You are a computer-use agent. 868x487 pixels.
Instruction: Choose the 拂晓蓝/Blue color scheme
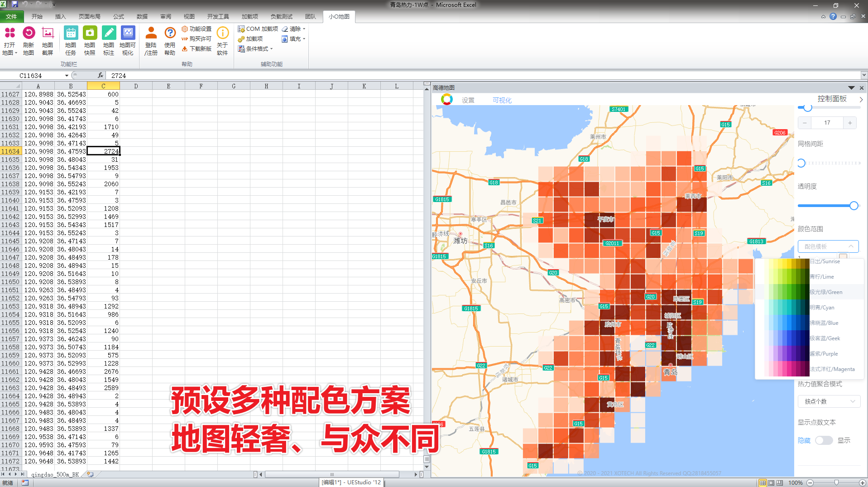(x=810, y=323)
